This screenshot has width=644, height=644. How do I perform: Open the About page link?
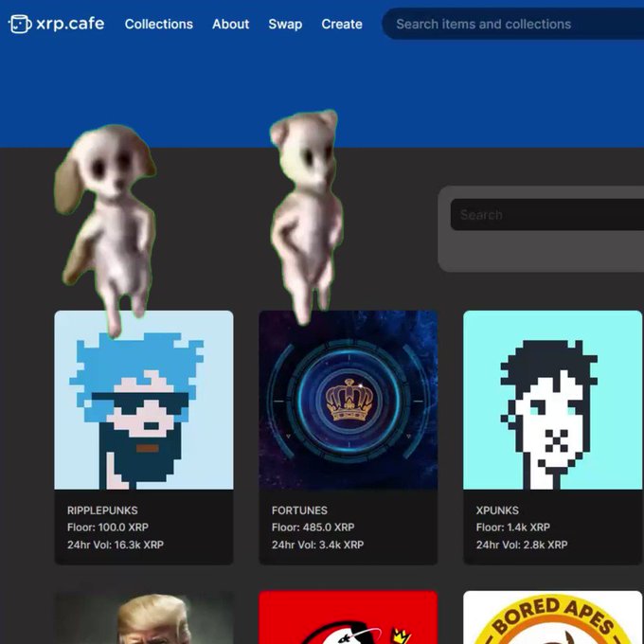tap(231, 25)
